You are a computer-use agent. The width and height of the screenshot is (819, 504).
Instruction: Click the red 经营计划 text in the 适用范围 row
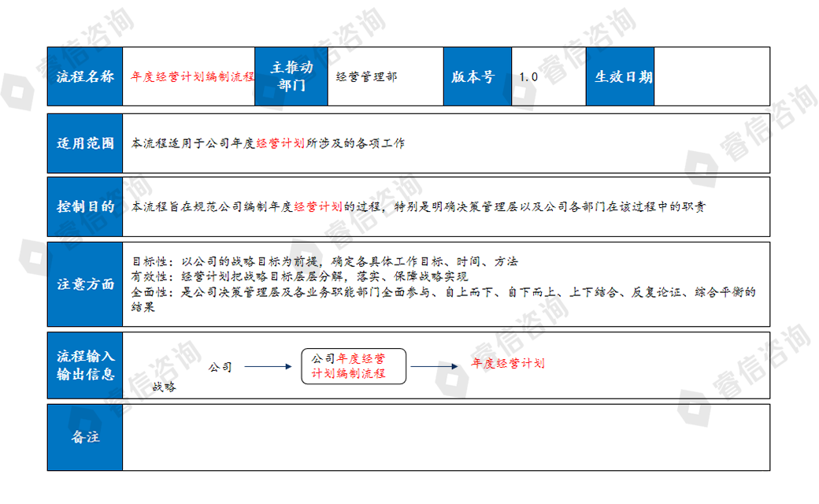(280, 144)
